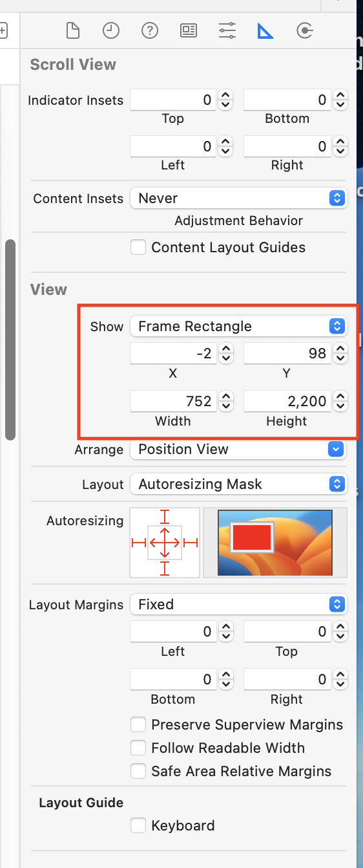
Task: Expand the Arrange Position View dropdown
Action: click(238, 449)
